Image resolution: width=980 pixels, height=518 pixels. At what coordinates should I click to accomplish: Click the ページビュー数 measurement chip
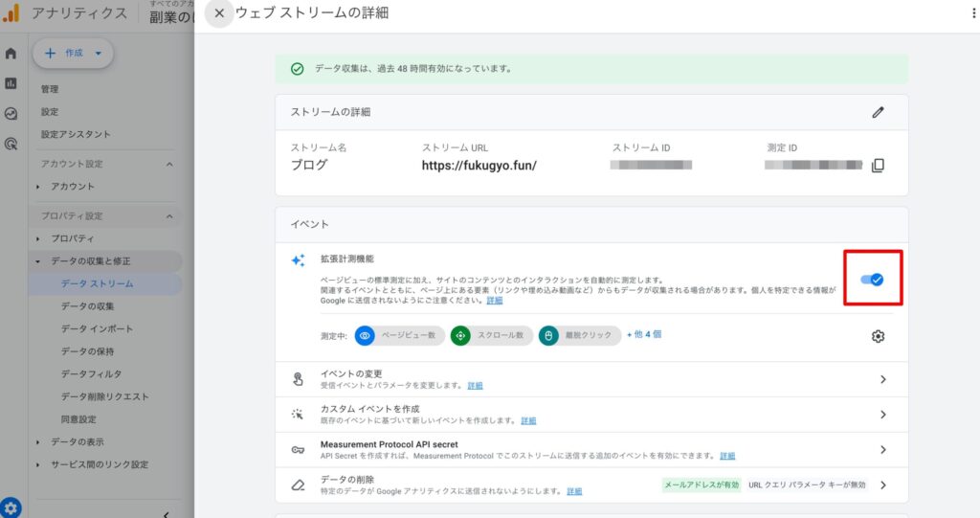(x=397, y=336)
